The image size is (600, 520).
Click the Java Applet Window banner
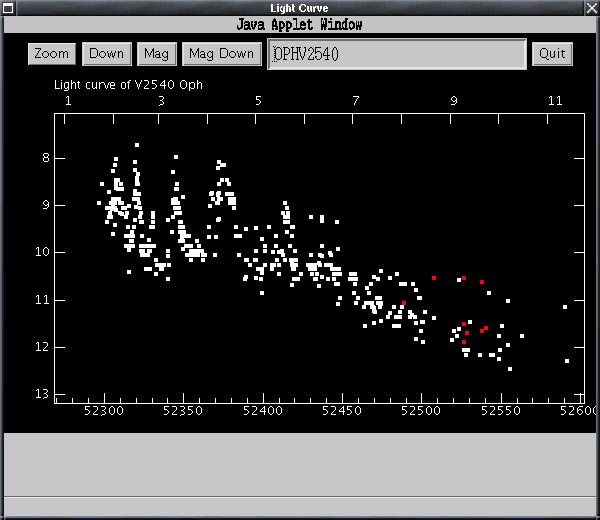click(299, 24)
